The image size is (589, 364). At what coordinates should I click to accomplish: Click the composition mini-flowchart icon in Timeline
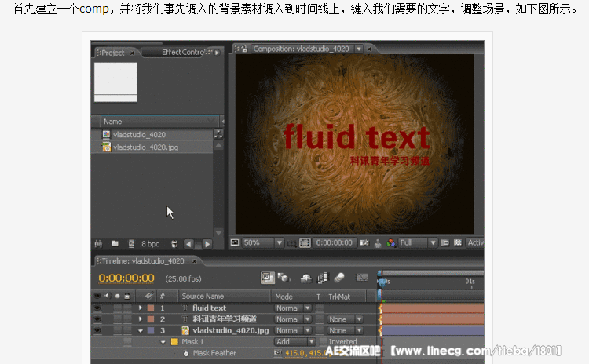268,278
